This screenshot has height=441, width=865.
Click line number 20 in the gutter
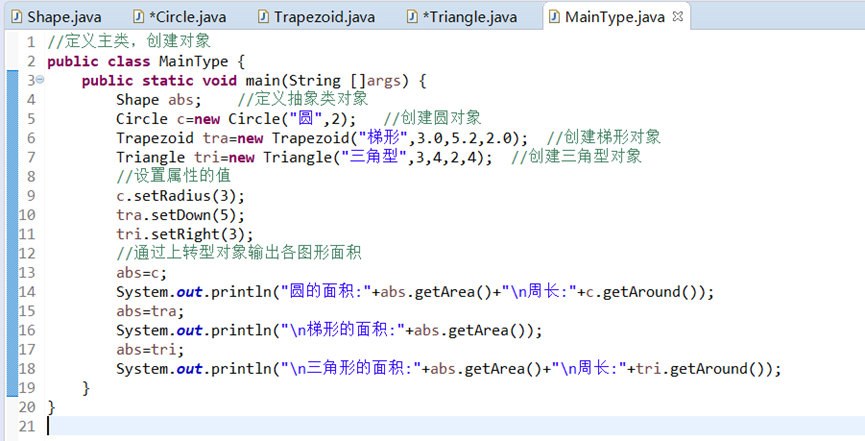click(26, 407)
